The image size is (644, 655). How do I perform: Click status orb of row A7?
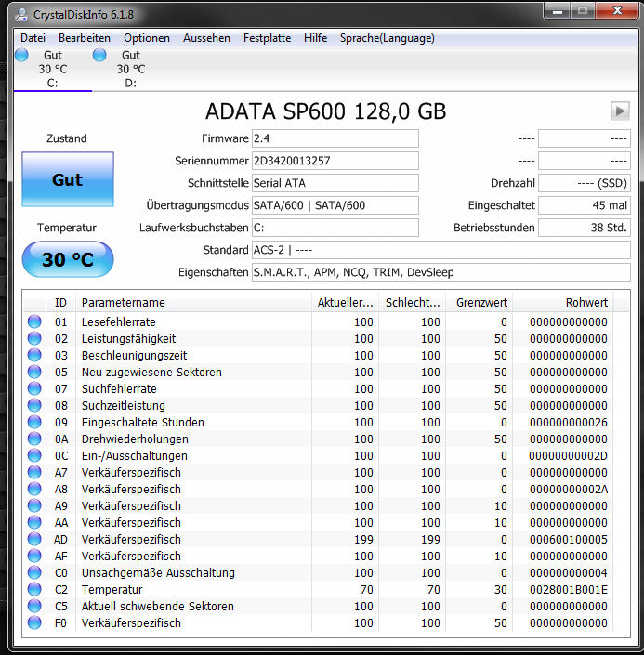[34, 472]
